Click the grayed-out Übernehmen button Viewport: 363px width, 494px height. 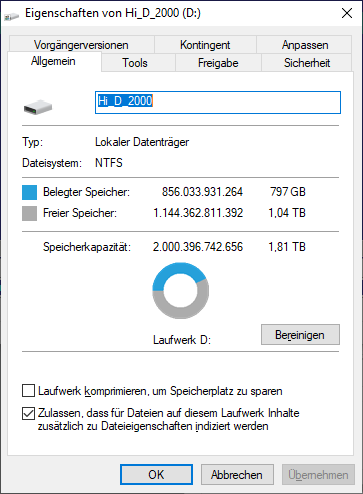pyautogui.click(x=318, y=474)
